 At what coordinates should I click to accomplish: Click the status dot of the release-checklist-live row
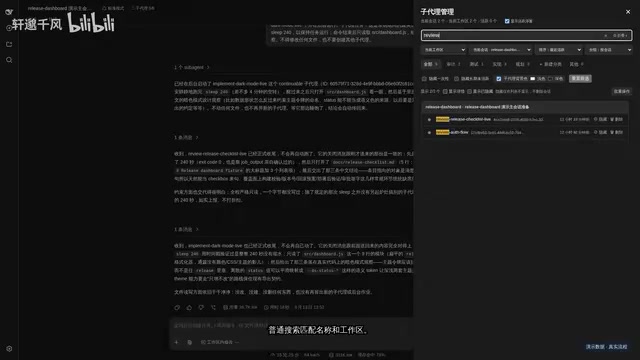coord(429,120)
